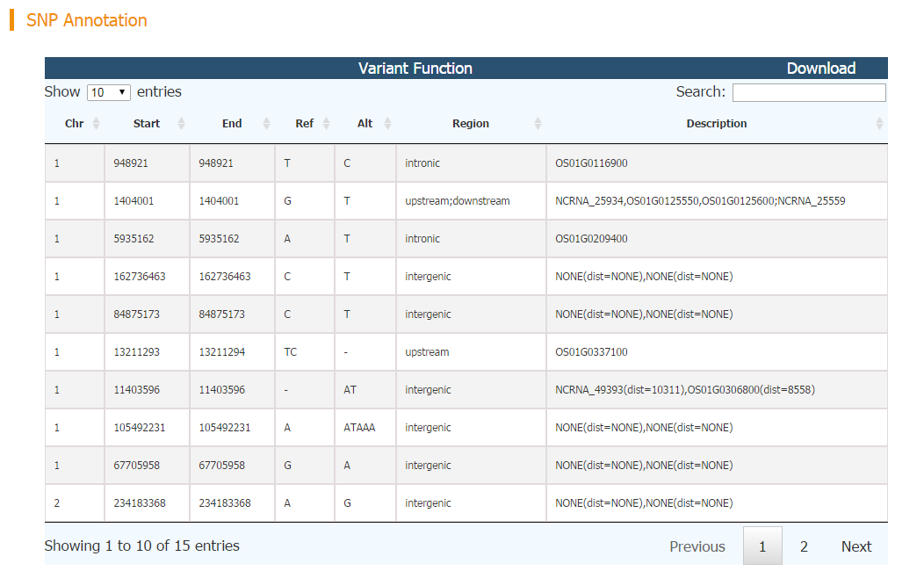
Task: Click the Description column header label
Action: [x=717, y=124]
